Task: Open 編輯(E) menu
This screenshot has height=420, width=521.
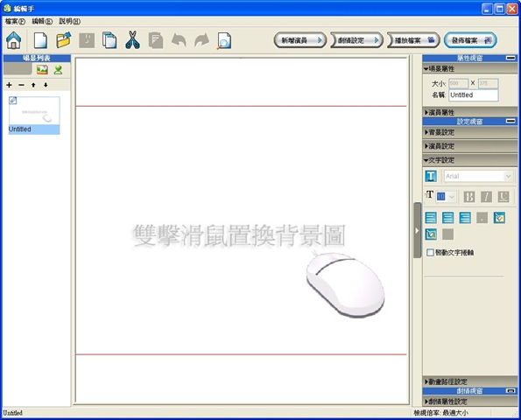Action: click(x=42, y=21)
